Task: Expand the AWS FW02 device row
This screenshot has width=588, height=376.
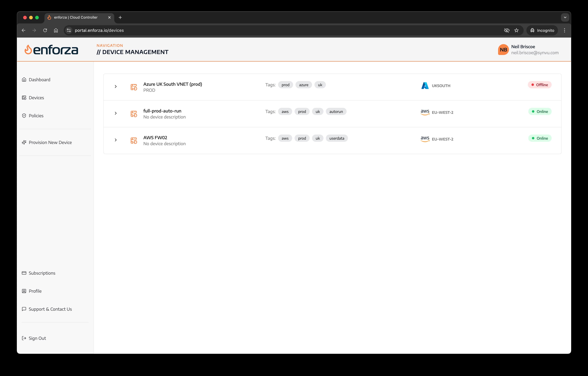Action: [116, 140]
